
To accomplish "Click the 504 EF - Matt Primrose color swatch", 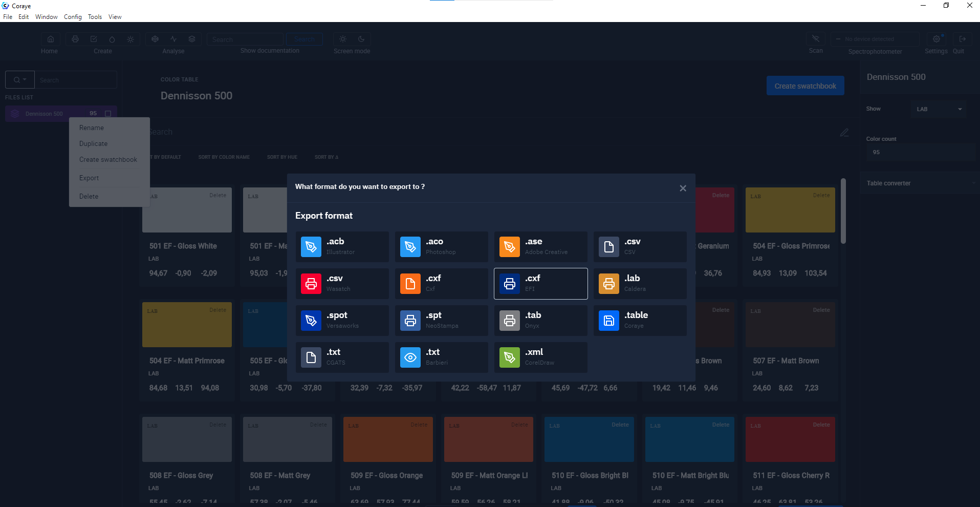I will pyautogui.click(x=187, y=325).
